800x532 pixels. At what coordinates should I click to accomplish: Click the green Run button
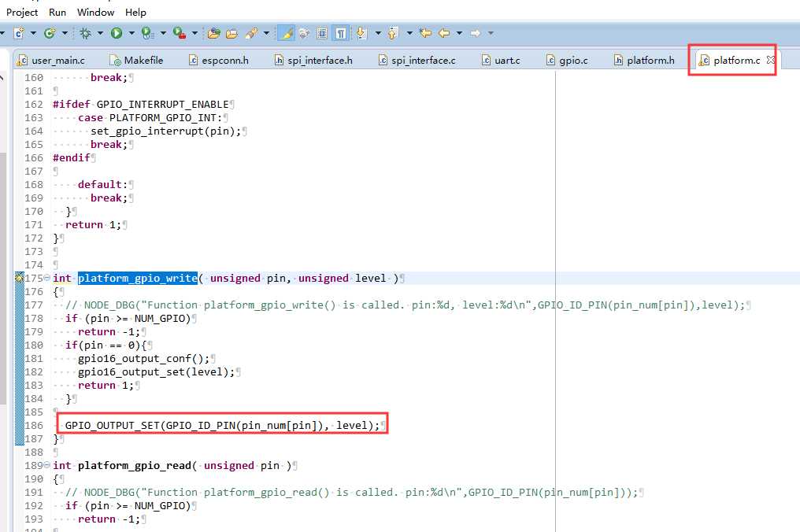click(x=117, y=33)
